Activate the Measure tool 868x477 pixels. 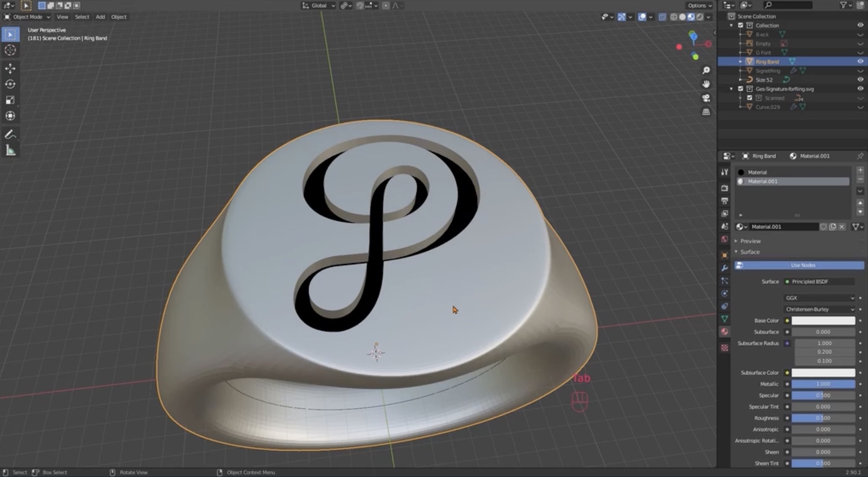[10, 151]
